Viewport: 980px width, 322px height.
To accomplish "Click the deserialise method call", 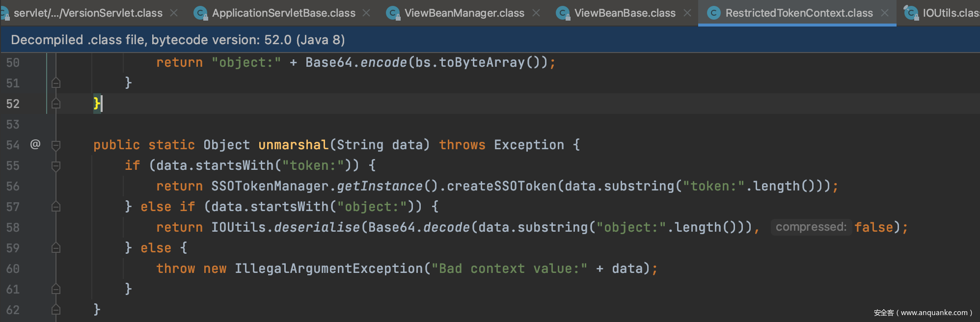I will (x=317, y=227).
